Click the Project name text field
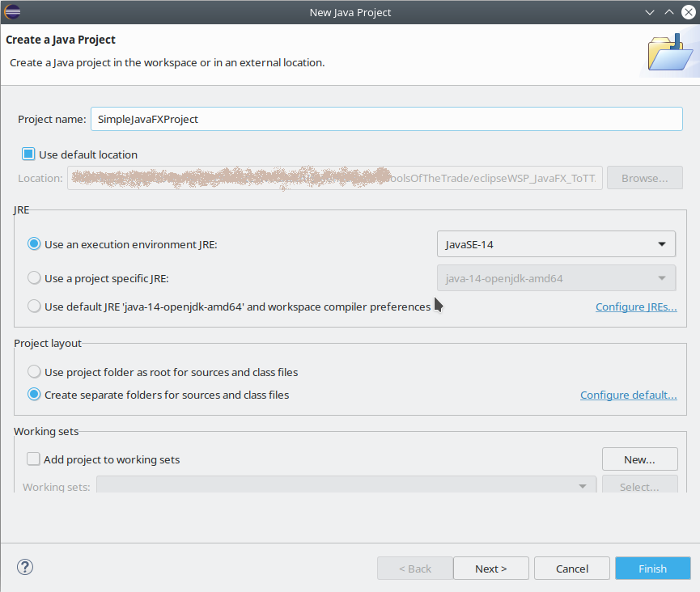 (x=387, y=119)
